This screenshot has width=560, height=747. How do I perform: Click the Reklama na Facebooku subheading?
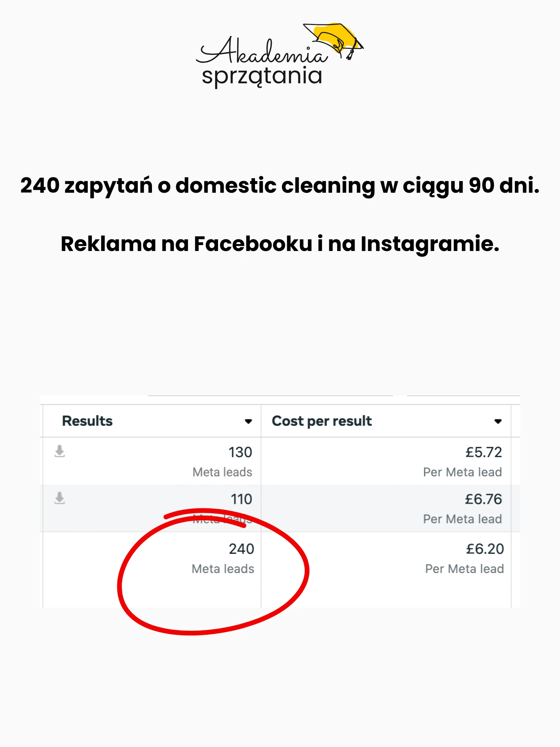[x=280, y=244]
